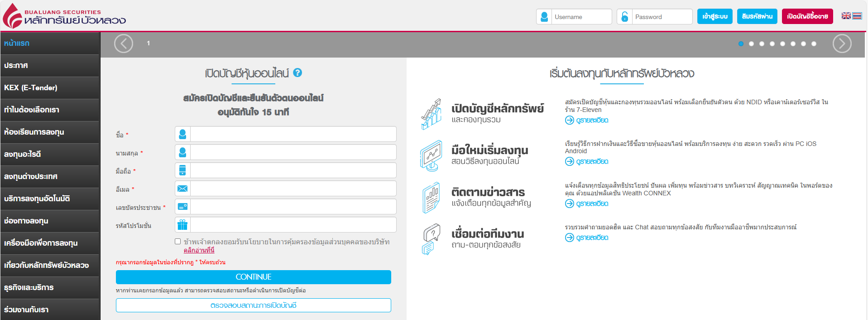Image resolution: width=868 pixels, height=320 pixels.
Task: Click the ลืมรหัสผ่าน button
Action: (x=757, y=16)
